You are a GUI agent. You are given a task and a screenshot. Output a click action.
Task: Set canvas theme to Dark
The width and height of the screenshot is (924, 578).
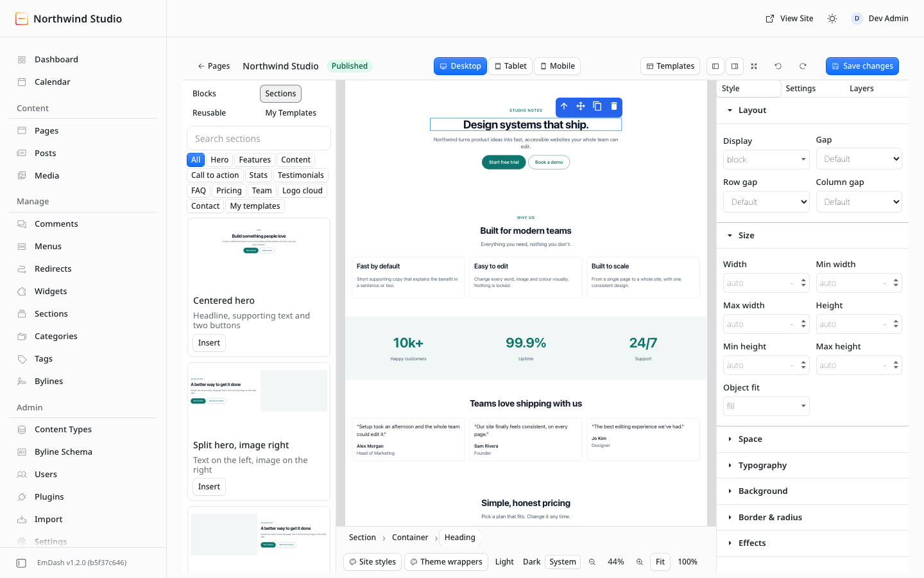[531, 562]
